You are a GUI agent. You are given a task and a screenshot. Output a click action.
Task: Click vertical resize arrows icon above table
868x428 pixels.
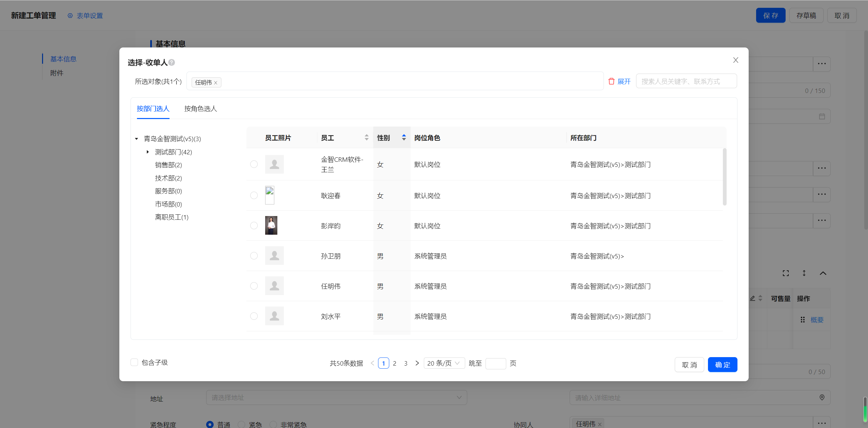pos(804,273)
